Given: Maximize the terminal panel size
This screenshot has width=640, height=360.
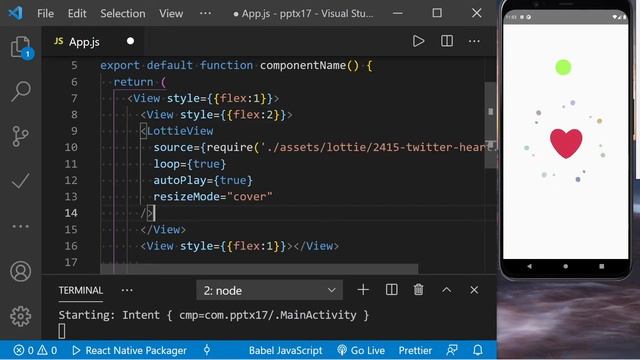Looking at the screenshot, I should (x=447, y=290).
